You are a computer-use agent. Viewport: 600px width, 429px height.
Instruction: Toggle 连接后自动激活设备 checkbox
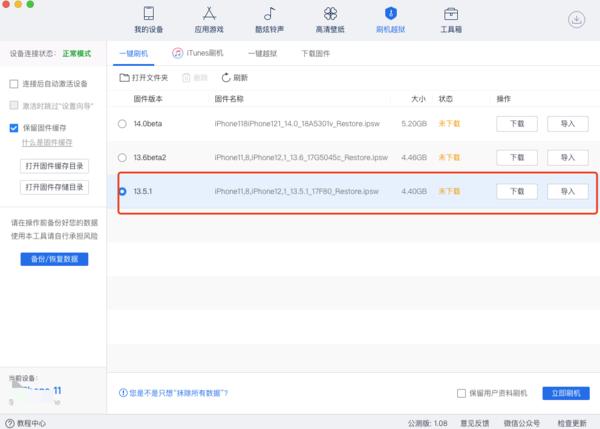[14, 84]
